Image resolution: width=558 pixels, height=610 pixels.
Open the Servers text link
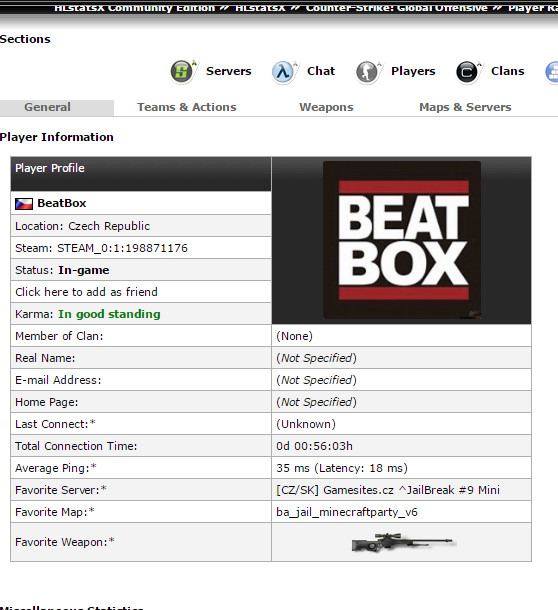[228, 71]
